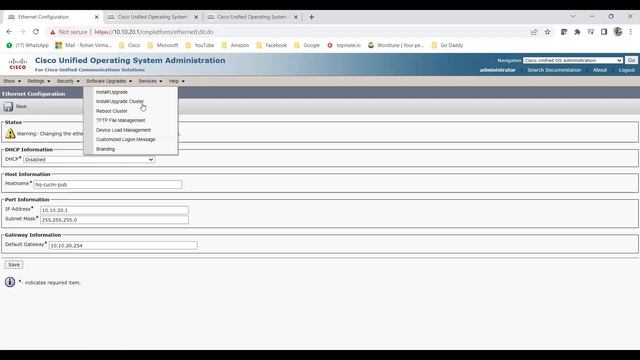
Task: Select Reboot Cluster menu item
Action: point(112,111)
